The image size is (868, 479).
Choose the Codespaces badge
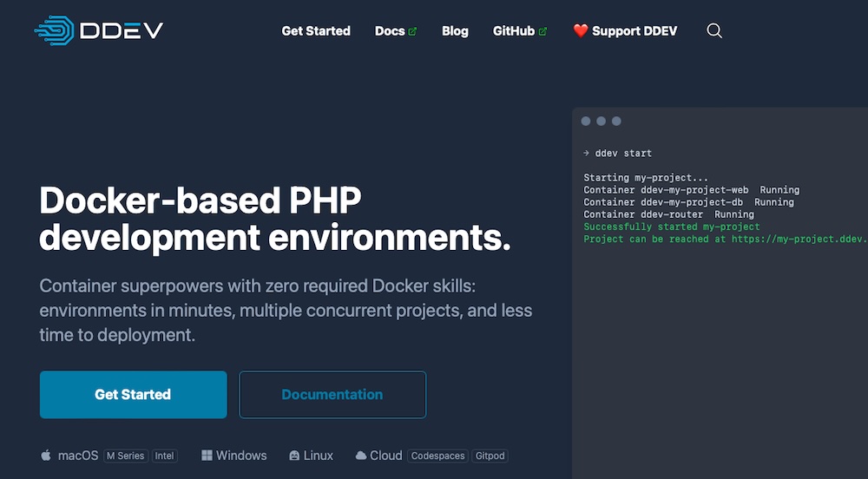[437, 456]
